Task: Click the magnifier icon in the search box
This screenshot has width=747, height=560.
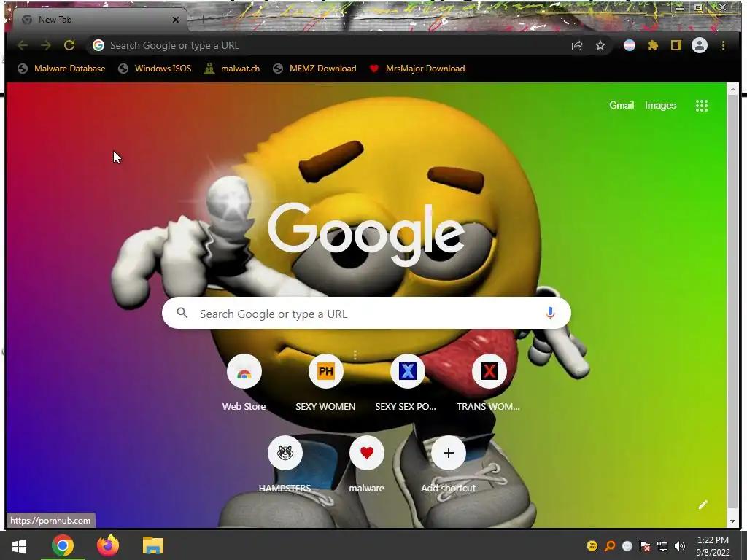Action: (x=182, y=313)
